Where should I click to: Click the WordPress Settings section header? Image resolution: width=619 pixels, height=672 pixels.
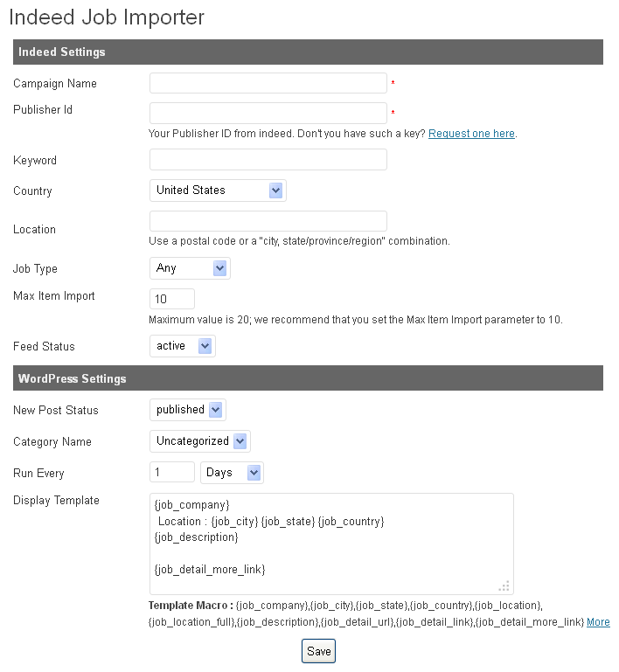click(308, 378)
